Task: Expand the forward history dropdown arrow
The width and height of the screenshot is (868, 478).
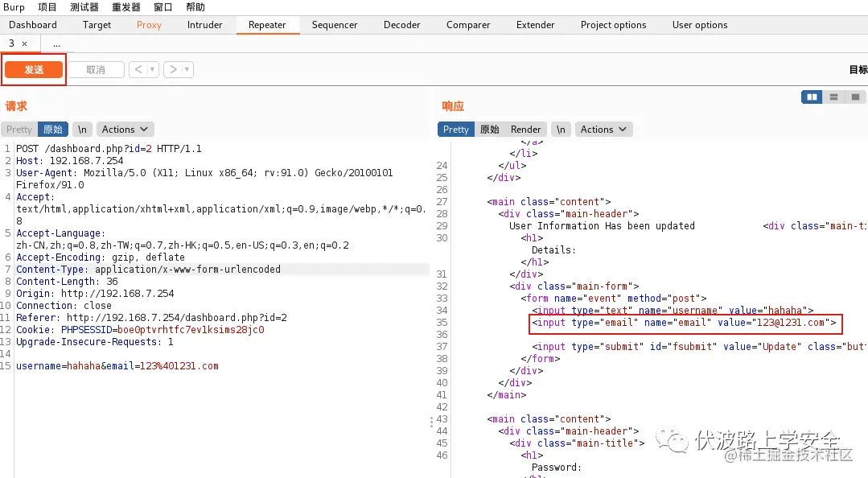Action: (187, 69)
